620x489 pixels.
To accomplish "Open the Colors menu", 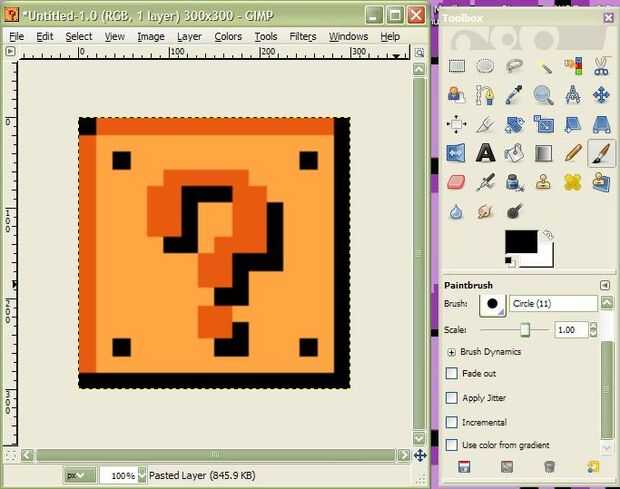I will 228,36.
